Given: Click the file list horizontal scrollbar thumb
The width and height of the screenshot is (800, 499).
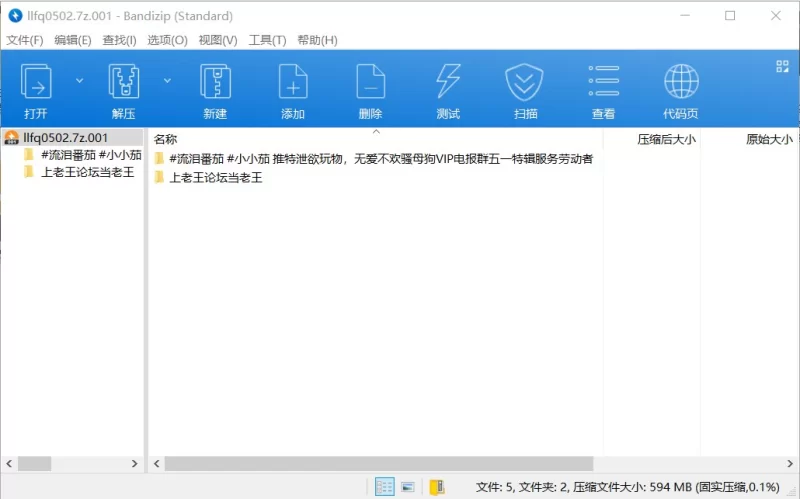Looking at the screenshot, I should (x=379, y=463).
